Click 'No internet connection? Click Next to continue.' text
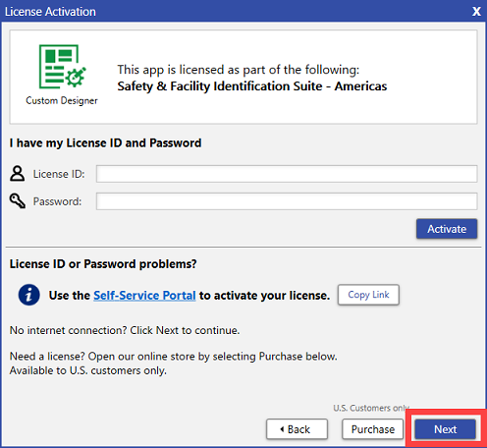487x448 pixels. click(125, 330)
